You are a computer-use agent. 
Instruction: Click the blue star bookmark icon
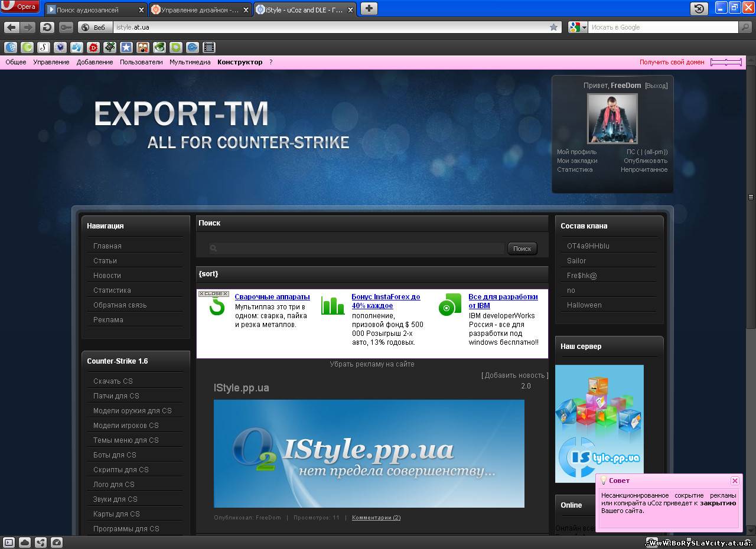(126, 48)
